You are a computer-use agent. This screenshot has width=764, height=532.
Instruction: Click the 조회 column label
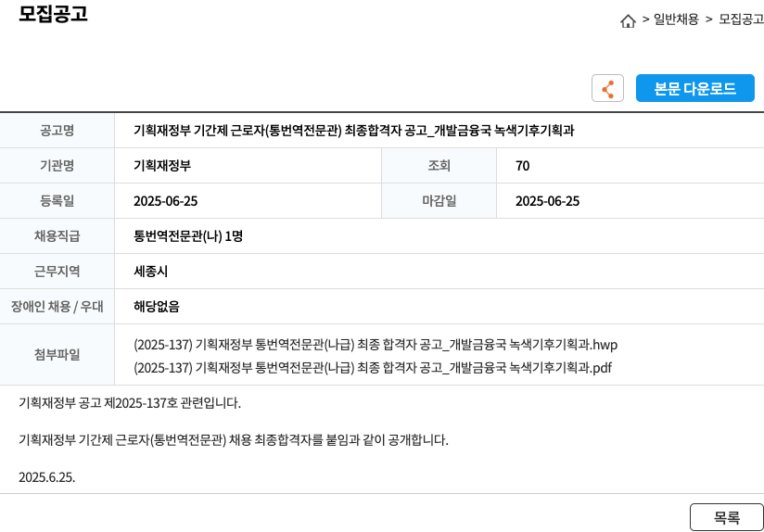tap(439, 166)
